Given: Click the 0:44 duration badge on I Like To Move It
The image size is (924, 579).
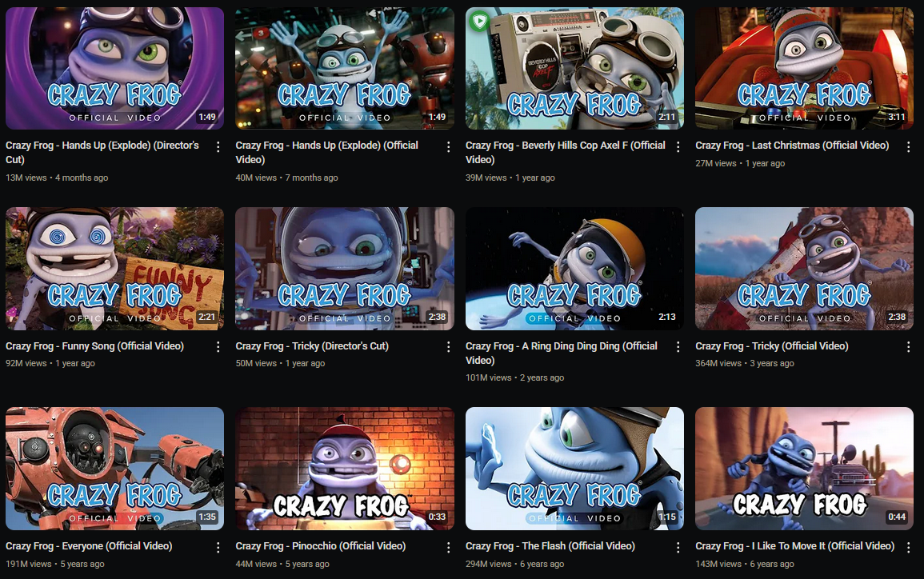Looking at the screenshot, I should [x=897, y=517].
